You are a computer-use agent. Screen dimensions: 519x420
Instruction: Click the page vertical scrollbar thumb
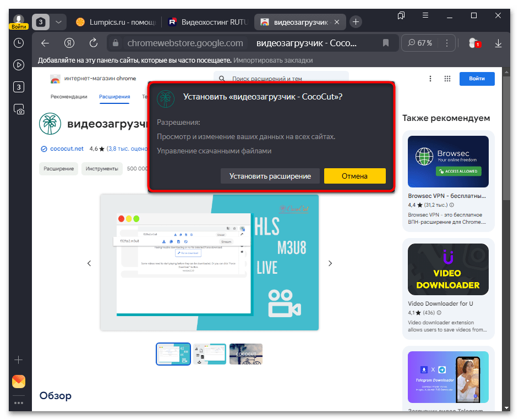tap(506, 138)
